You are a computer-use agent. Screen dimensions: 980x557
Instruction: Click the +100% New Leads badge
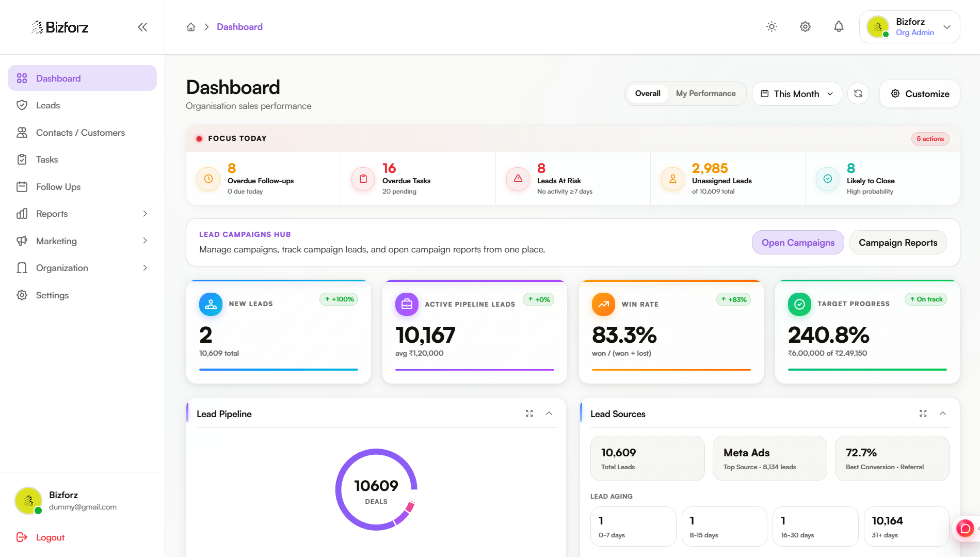click(339, 299)
